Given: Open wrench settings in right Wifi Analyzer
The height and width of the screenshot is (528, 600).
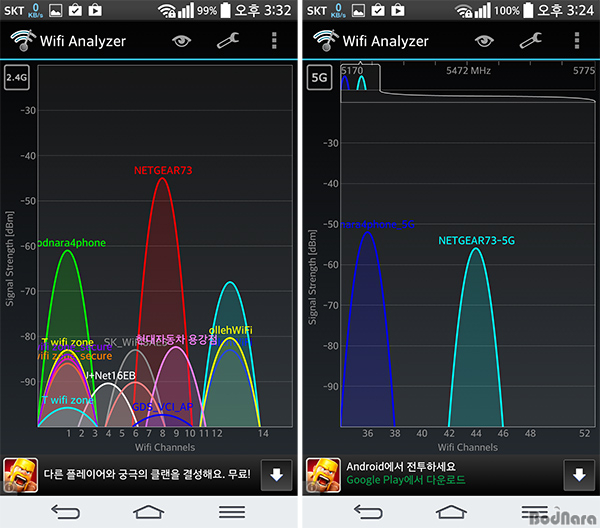Looking at the screenshot, I should pos(531,40).
